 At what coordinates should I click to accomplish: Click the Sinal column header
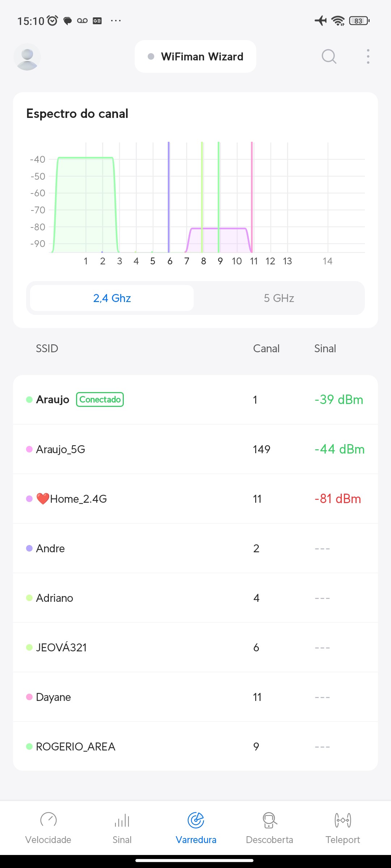[325, 349]
